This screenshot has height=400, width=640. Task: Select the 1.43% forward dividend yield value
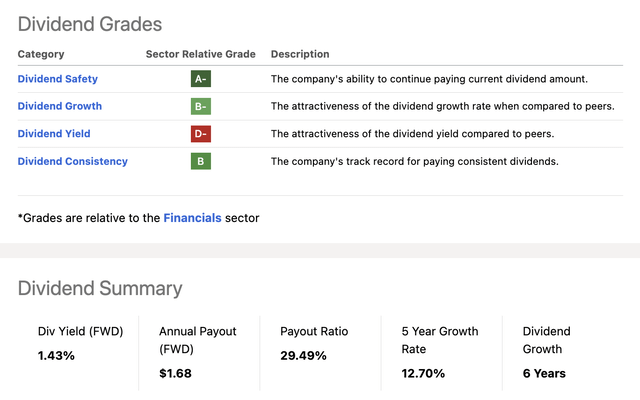click(x=56, y=356)
